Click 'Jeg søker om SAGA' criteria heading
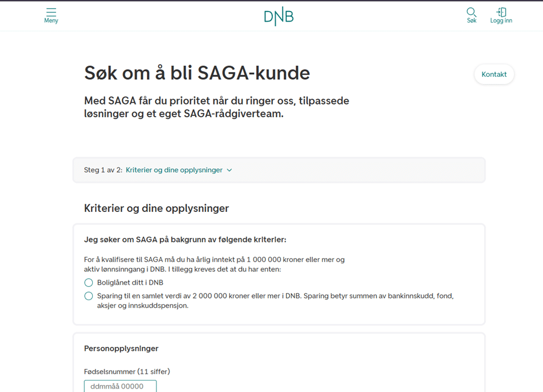543x392 pixels. pyautogui.click(x=185, y=240)
